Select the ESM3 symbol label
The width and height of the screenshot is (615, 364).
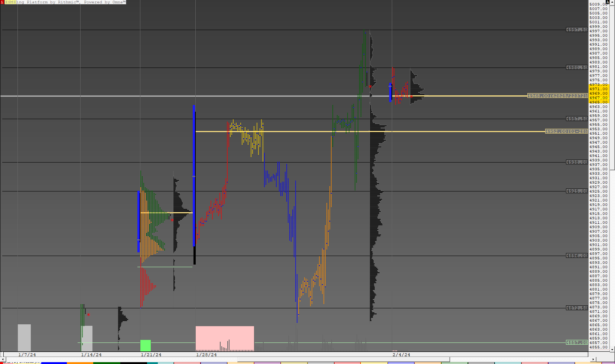10,2
